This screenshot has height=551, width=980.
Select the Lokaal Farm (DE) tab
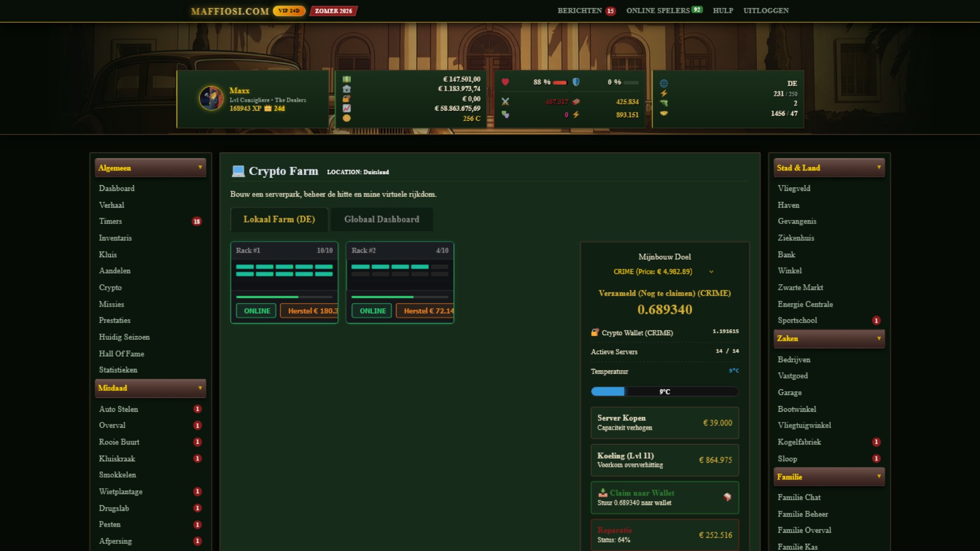pyautogui.click(x=279, y=219)
